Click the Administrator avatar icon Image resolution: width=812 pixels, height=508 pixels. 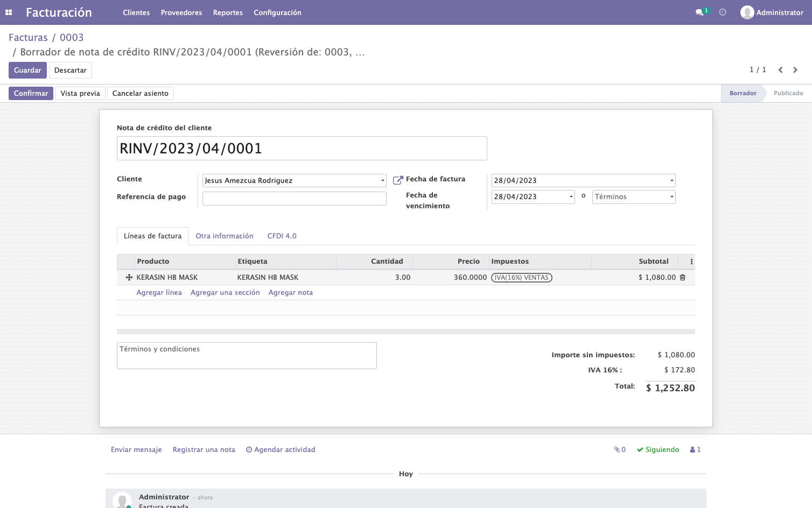click(x=747, y=12)
